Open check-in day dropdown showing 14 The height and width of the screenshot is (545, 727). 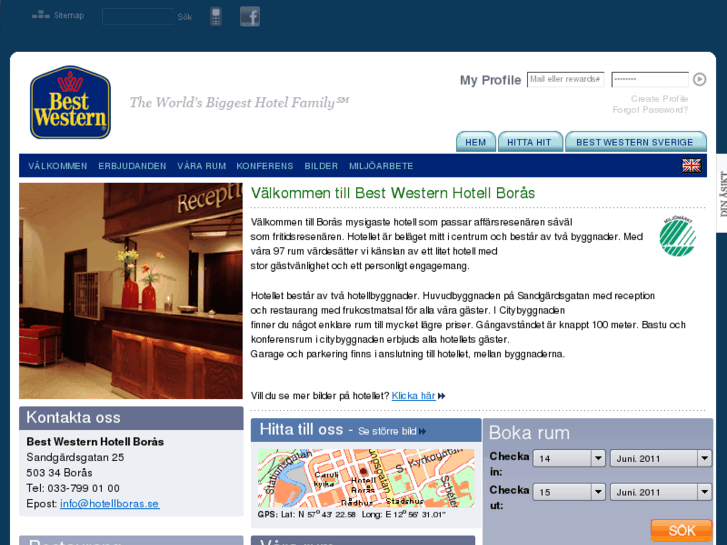[569, 458]
